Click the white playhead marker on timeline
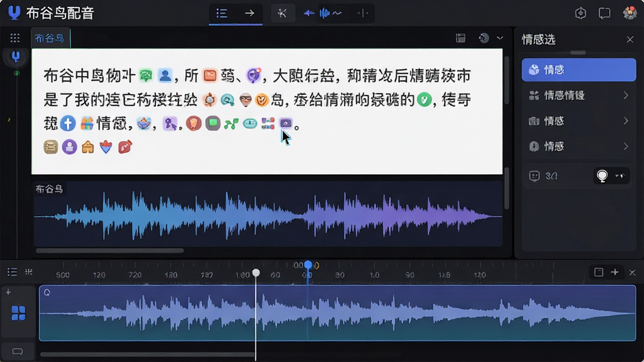This screenshot has height=362, width=644. [x=256, y=273]
